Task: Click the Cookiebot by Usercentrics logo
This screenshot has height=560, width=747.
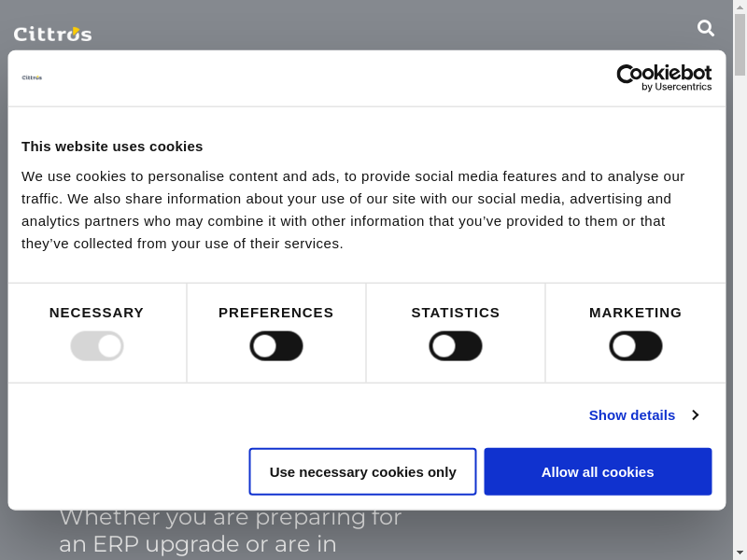Action: 664,77
